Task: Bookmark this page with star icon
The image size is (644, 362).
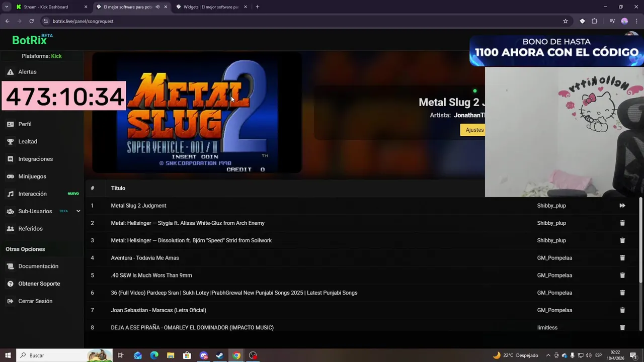Action: pyautogui.click(x=566, y=21)
